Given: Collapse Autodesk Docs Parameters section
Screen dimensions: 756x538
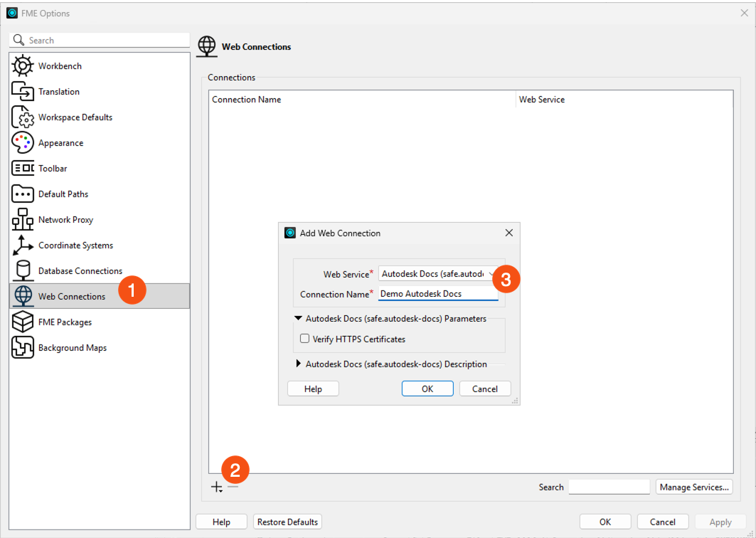Looking at the screenshot, I should (x=299, y=318).
